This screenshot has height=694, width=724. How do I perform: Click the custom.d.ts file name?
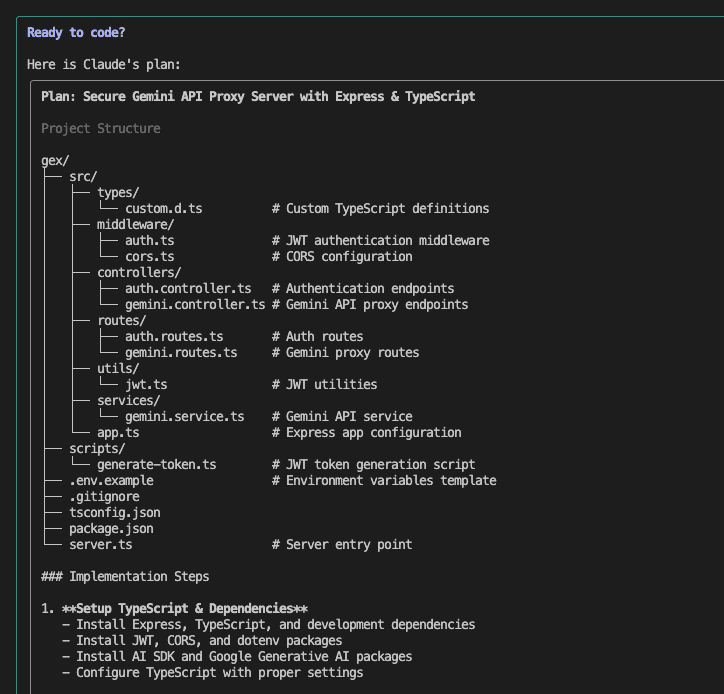click(x=163, y=209)
